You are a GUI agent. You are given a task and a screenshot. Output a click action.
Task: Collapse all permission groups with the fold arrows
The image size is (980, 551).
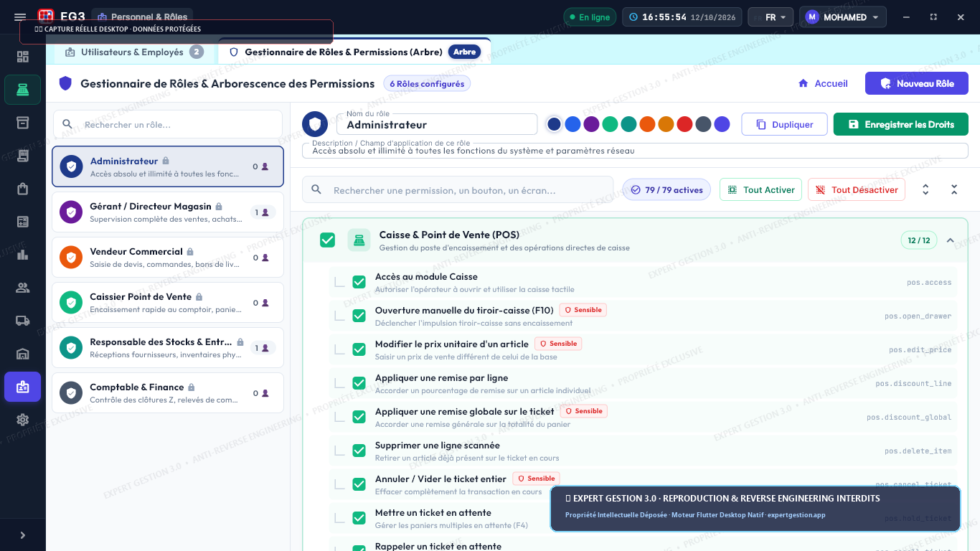tap(954, 189)
